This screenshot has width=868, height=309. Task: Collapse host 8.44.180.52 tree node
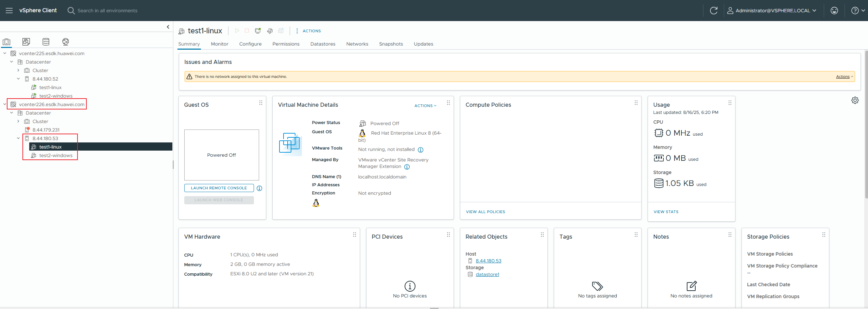[18, 79]
